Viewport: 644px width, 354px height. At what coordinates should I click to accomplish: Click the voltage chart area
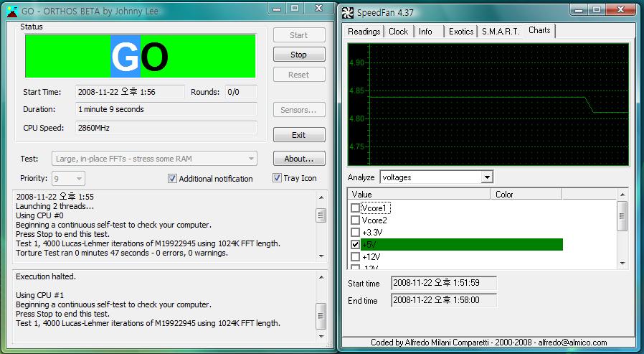coord(488,104)
